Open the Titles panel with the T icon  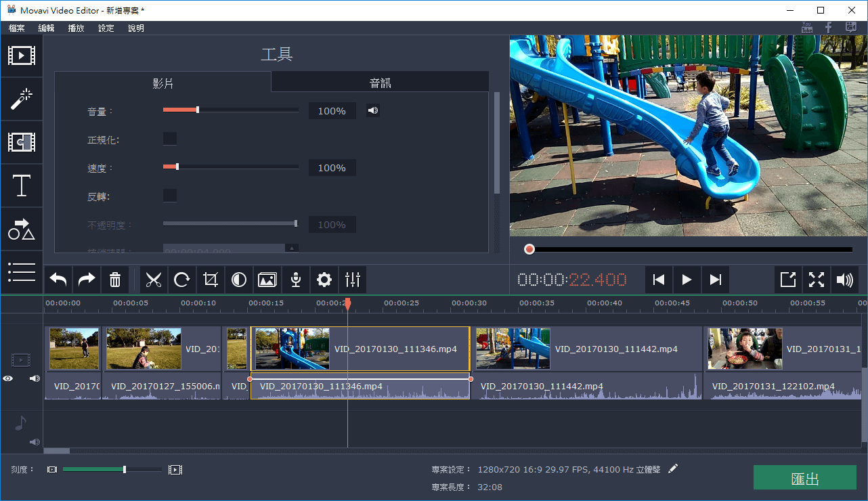[x=22, y=186]
